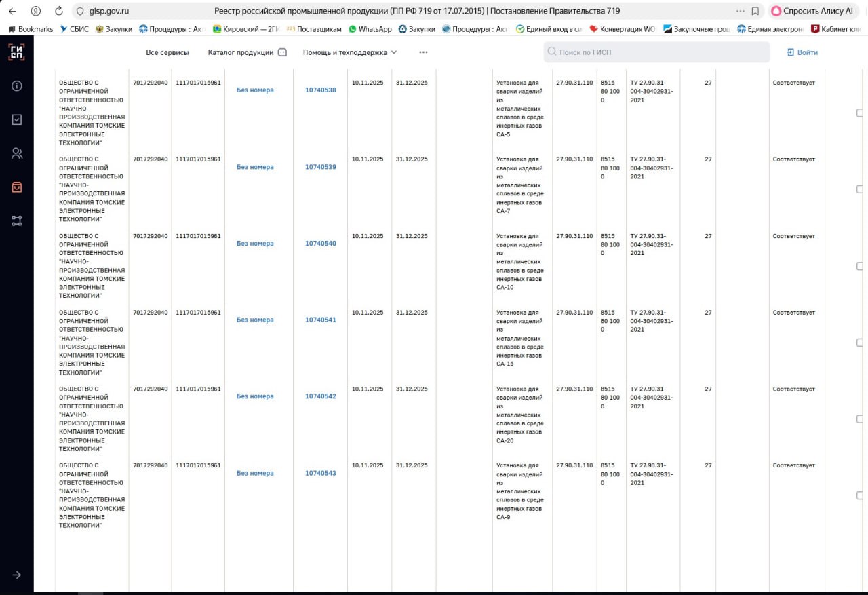868x595 pixels.
Task: Bookmark this page via address bar icon
Action: click(755, 11)
